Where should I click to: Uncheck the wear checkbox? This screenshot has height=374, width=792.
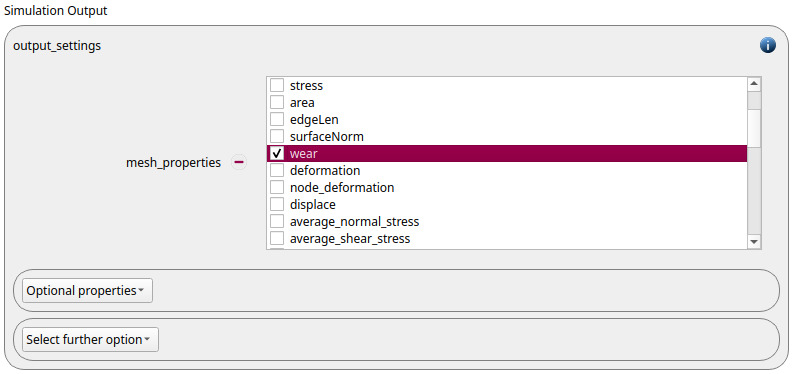[277, 153]
